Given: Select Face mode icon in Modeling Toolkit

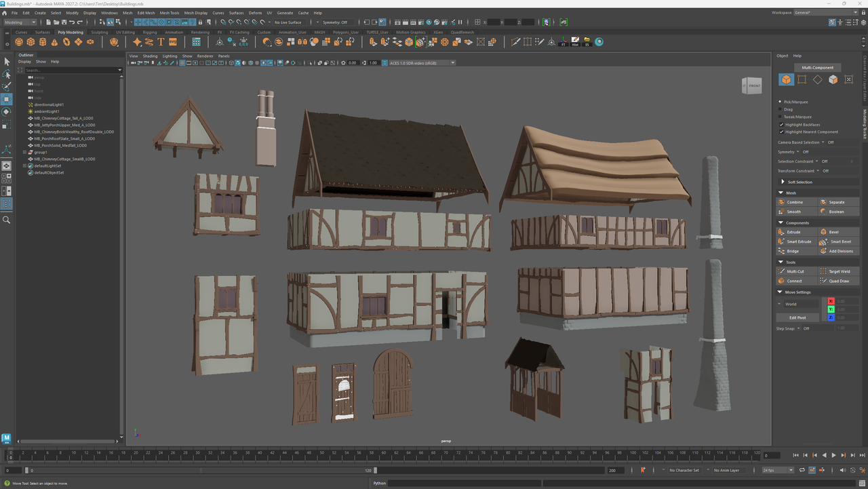Looking at the screenshot, I should coord(833,79).
